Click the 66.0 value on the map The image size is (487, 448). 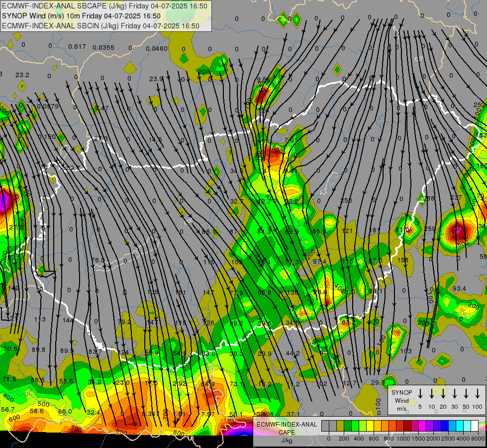(65, 411)
